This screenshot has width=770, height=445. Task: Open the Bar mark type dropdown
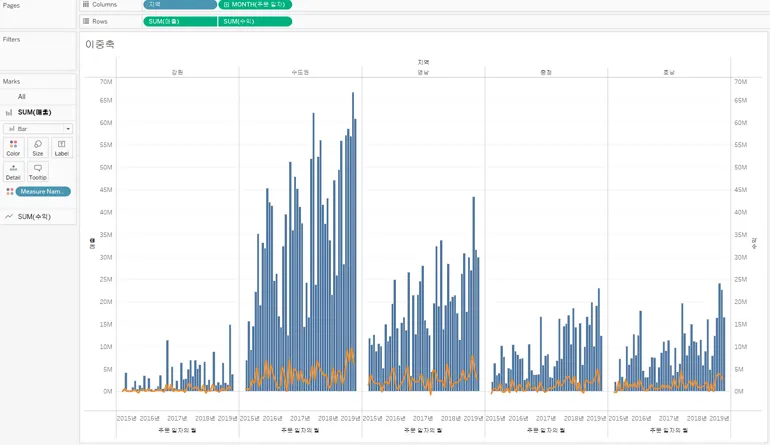pyautogui.click(x=38, y=129)
